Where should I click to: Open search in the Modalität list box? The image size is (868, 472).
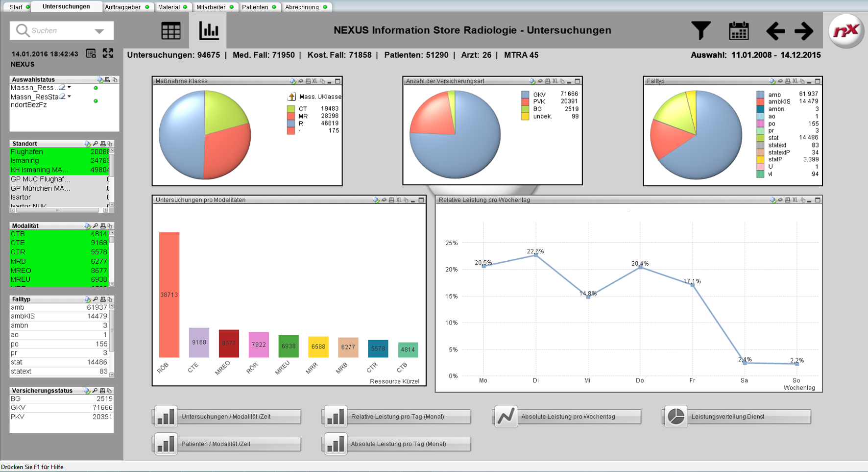pos(96,226)
